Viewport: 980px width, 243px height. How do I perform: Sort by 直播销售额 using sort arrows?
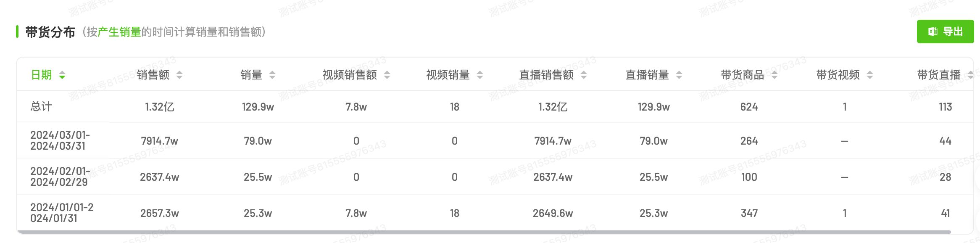(x=584, y=75)
